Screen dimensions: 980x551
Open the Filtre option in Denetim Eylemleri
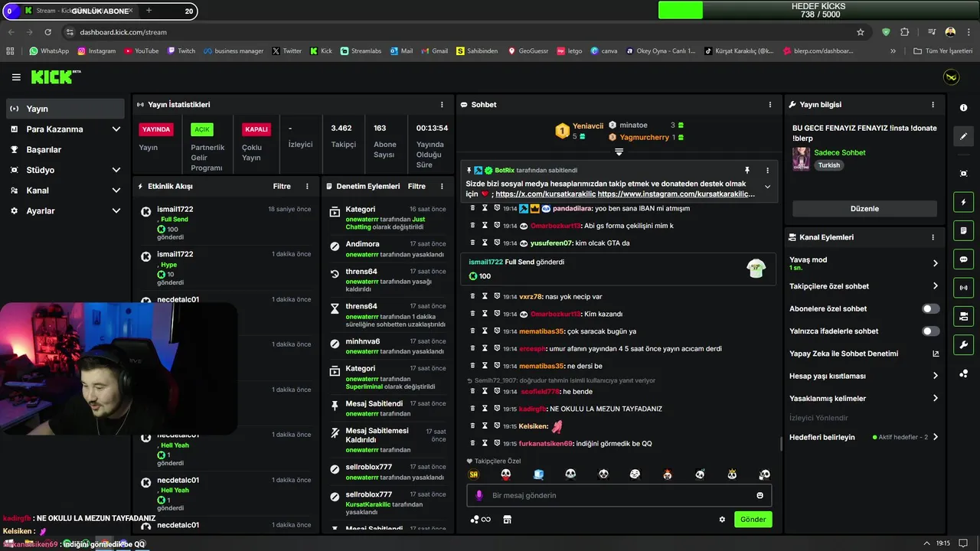[x=416, y=186]
